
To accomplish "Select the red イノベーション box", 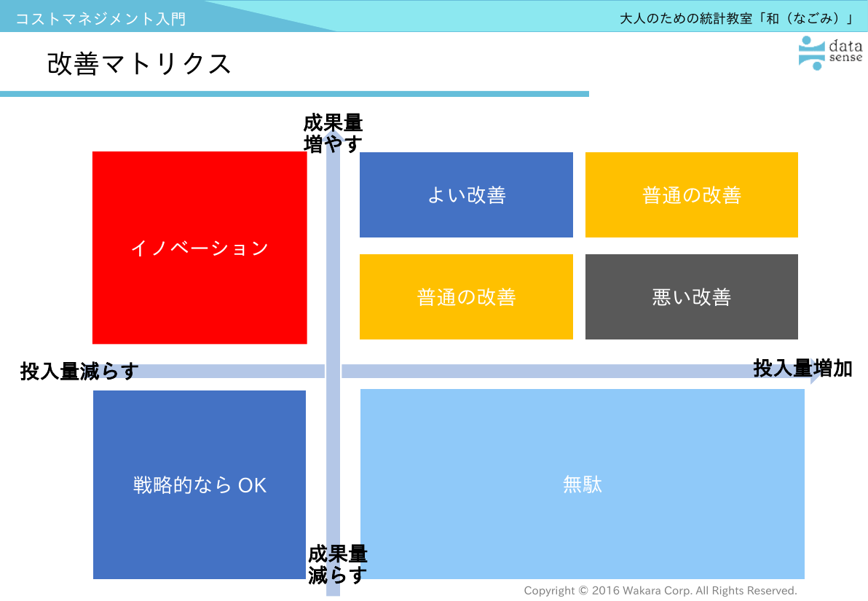I will 200,248.
